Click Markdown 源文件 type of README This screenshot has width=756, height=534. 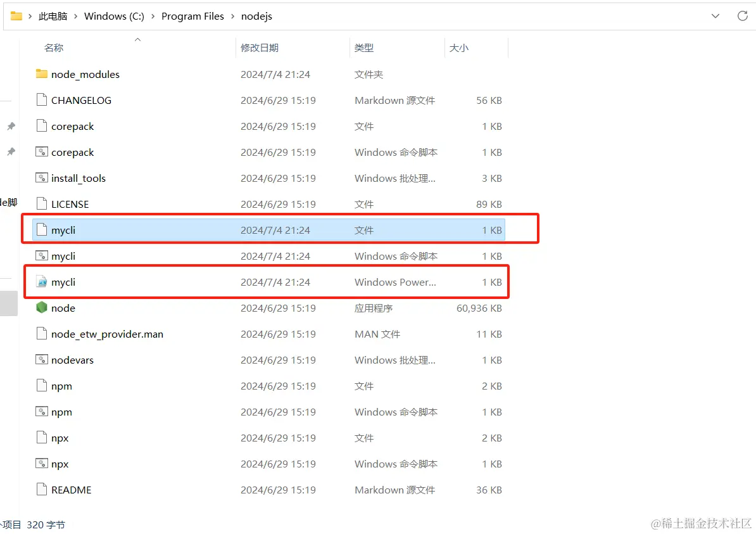(x=395, y=490)
